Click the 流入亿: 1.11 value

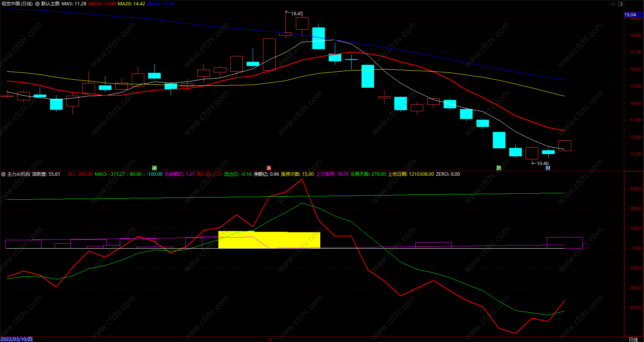209,174
